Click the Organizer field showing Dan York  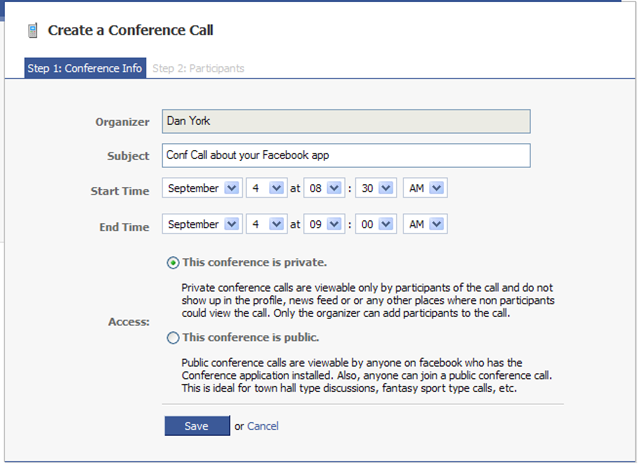pos(345,121)
